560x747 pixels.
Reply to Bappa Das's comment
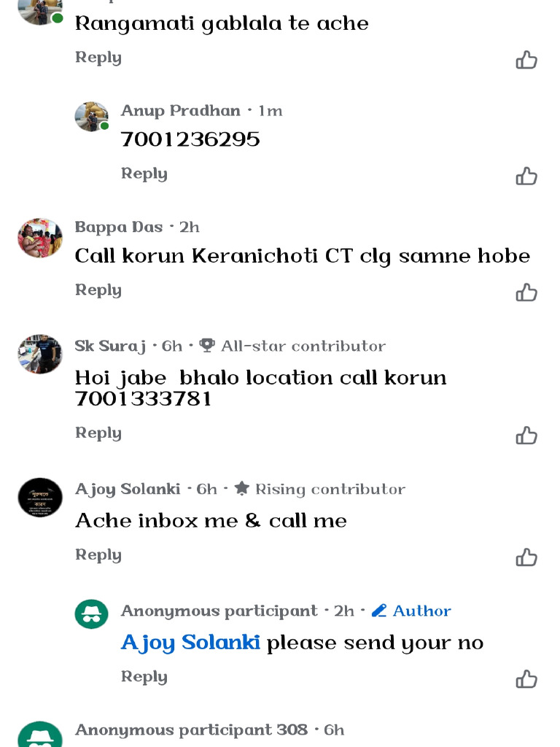(x=98, y=290)
